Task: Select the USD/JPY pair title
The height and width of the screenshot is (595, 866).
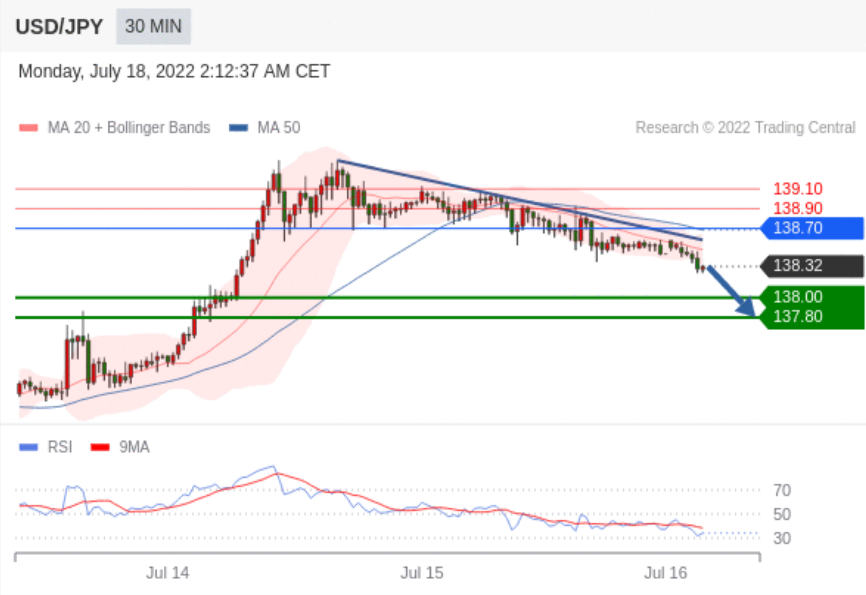Action: coord(59,27)
